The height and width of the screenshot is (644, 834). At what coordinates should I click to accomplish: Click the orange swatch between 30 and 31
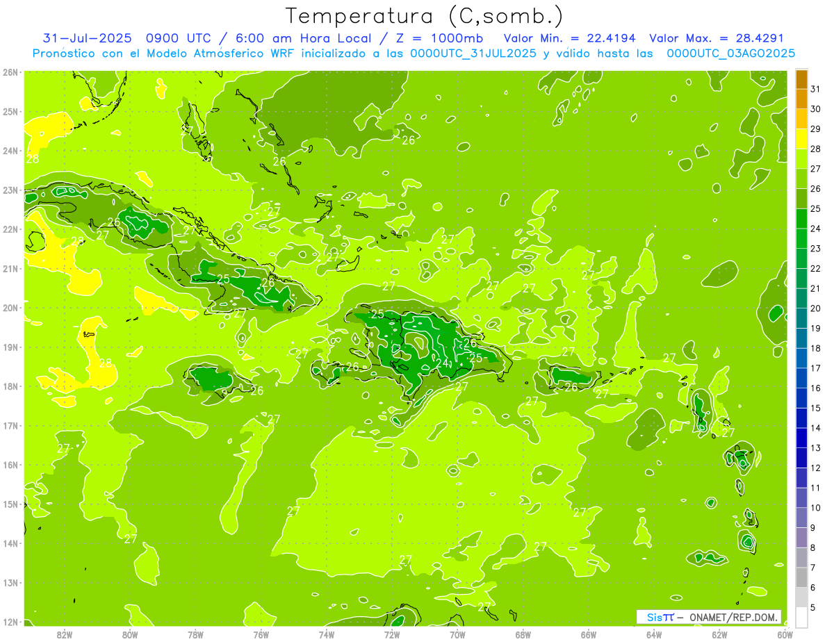[x=801, y=99]
